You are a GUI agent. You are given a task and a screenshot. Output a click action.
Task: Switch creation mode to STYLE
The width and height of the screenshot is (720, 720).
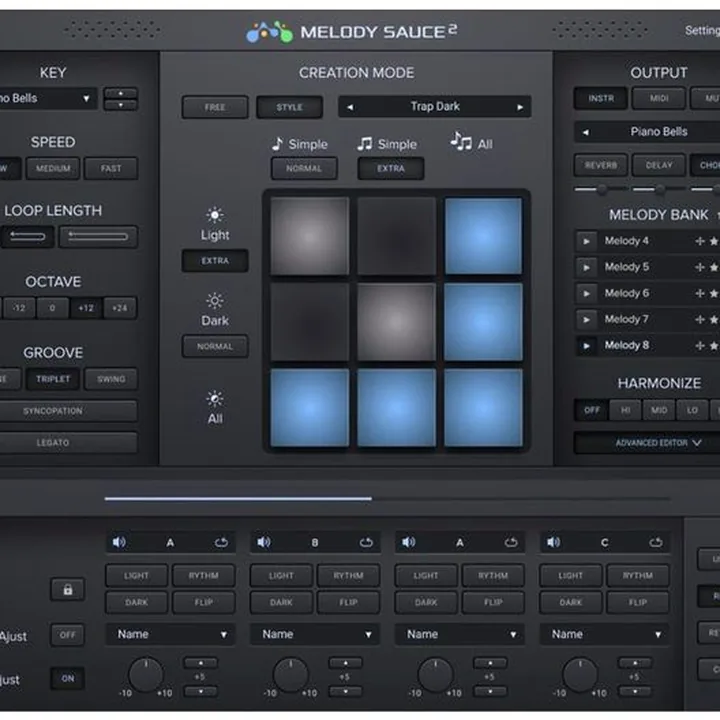click(x=289, y=107)
